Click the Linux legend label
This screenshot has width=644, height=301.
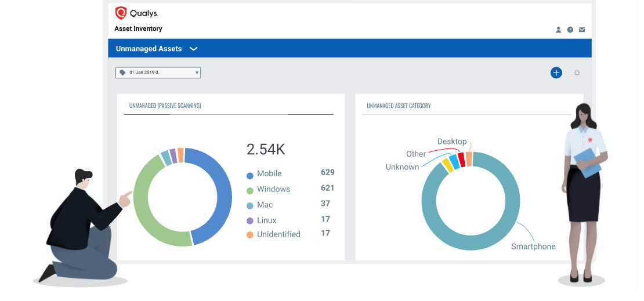click(267, 220)
